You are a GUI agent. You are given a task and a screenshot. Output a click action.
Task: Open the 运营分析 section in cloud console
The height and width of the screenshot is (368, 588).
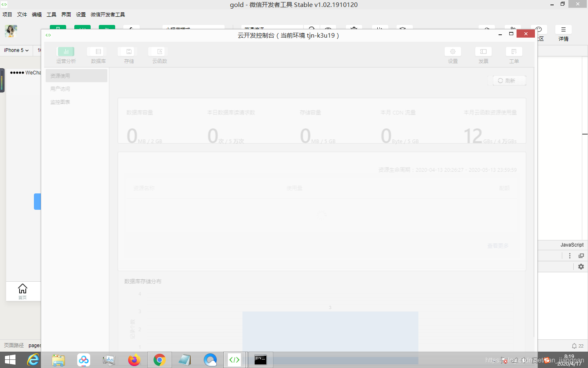click(66, 55)
